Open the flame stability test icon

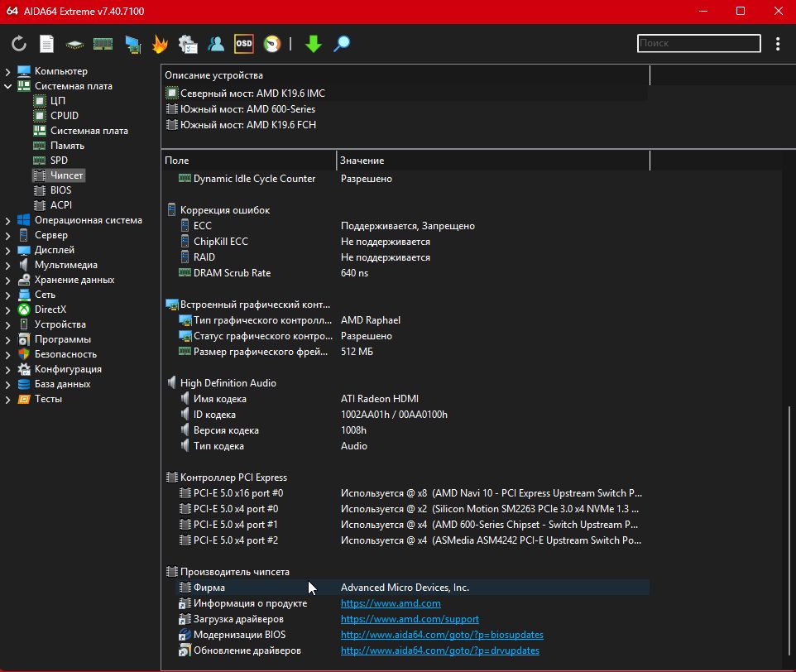point(160,44)
